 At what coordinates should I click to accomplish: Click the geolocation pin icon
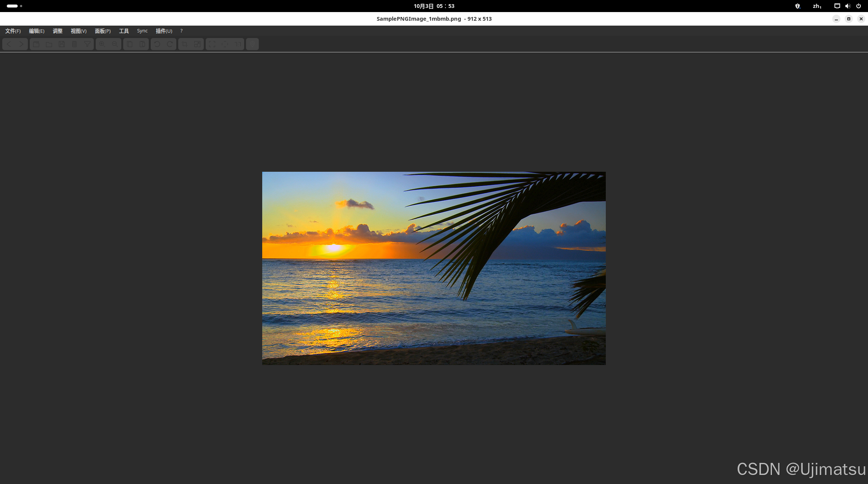point(252,44)
